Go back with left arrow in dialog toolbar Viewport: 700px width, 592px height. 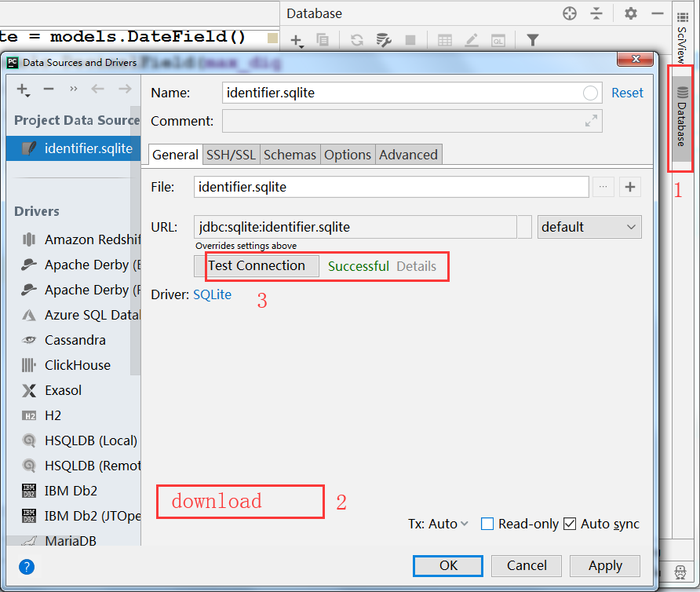(98, 89)
